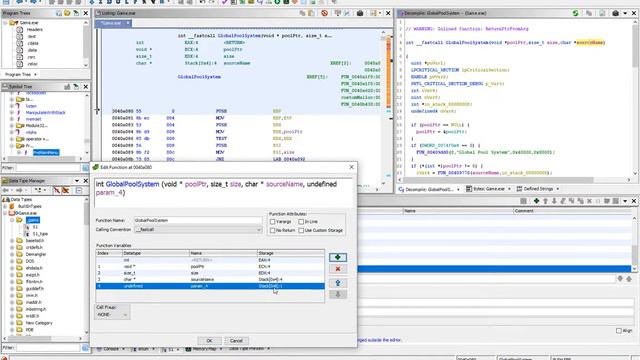
Task: Open the Call Fixup dropdown
Action: (112, 315)
